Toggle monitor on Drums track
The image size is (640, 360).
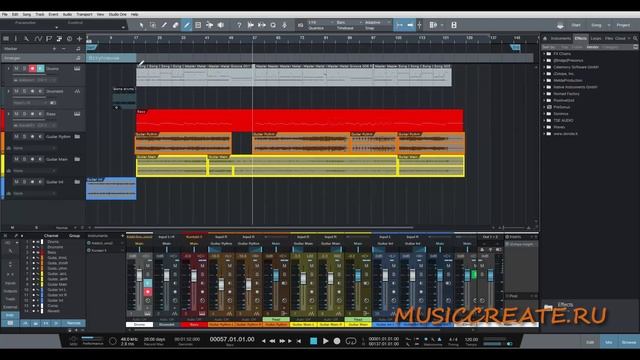pyautogui.click(x=40, y=69)
